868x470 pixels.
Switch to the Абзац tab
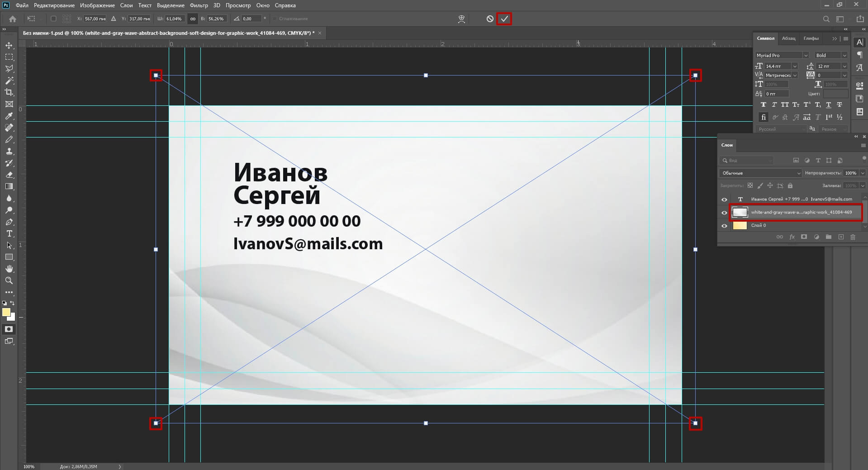[x=788, y=38]
